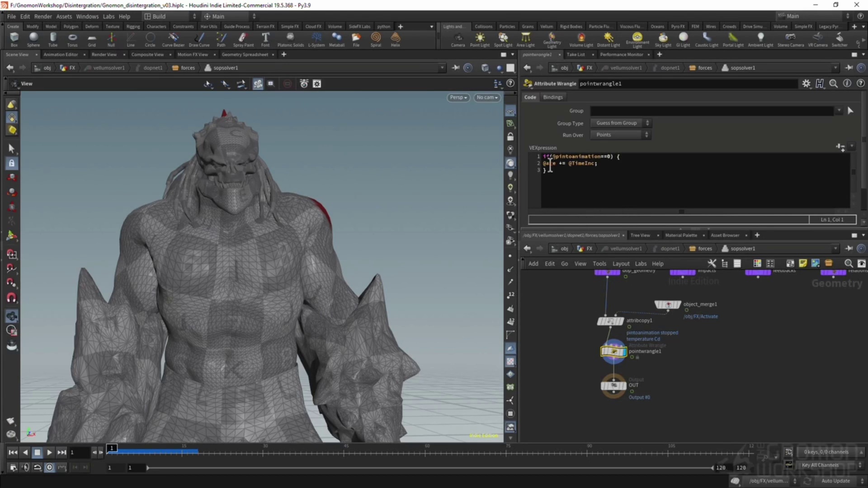Click the Group input field
The width and height of the screenshot is (868, 488).
point(712,111)
